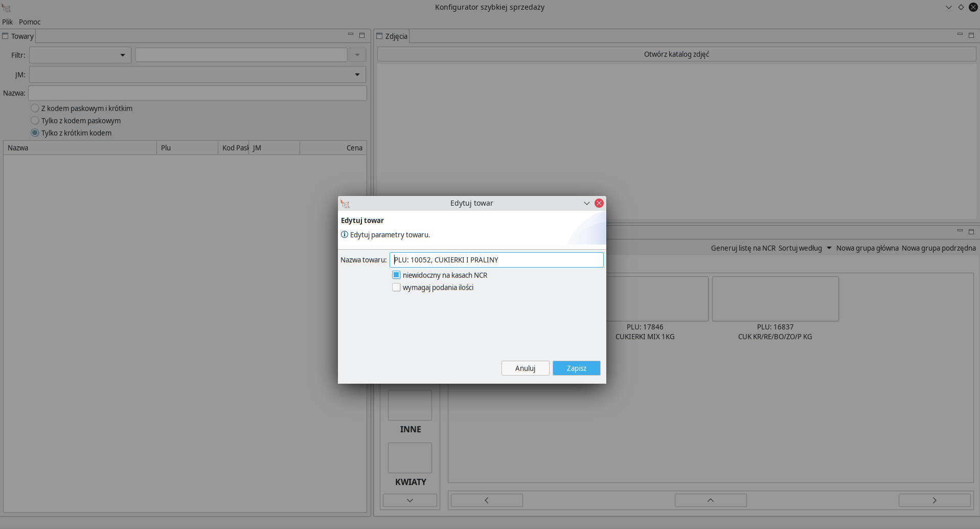Sort by the Plu column header

[188, 148]
